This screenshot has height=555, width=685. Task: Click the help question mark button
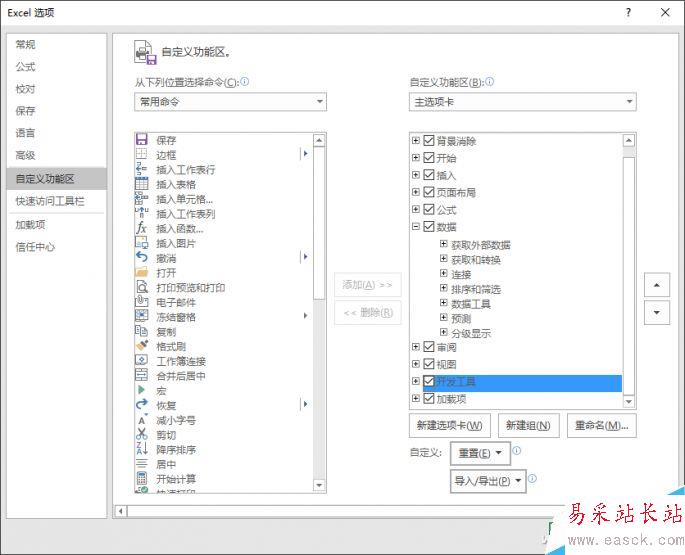pos(628,12)
